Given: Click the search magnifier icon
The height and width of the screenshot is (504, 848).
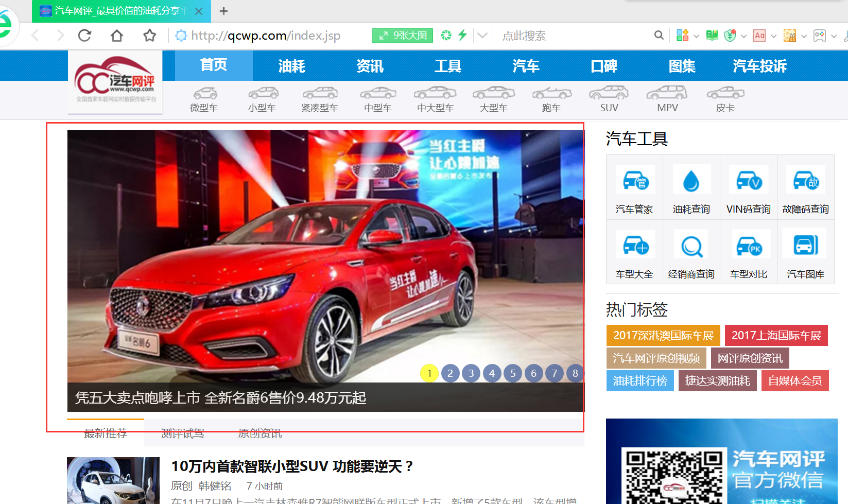Looking at the screenshot, I should click(x=659, y=36).
